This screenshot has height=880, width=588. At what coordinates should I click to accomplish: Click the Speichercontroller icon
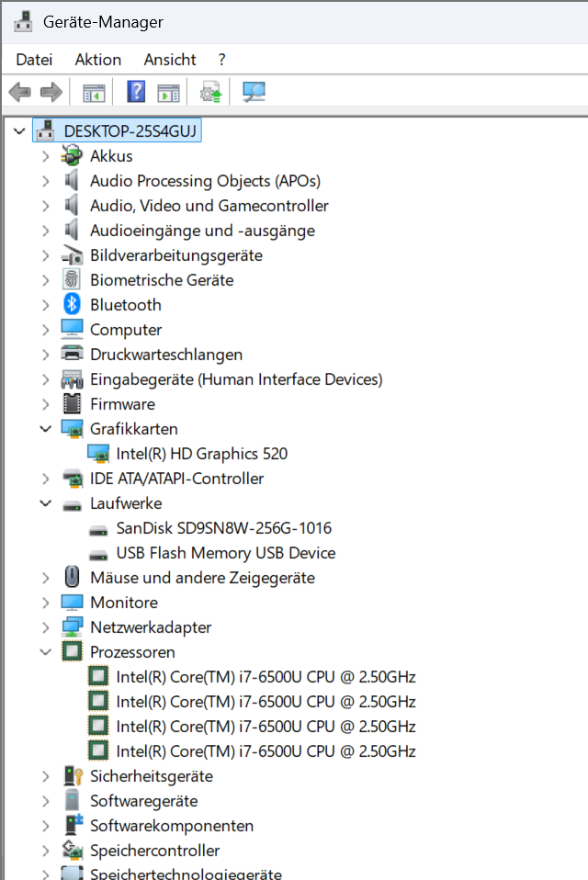click(72, 850)
